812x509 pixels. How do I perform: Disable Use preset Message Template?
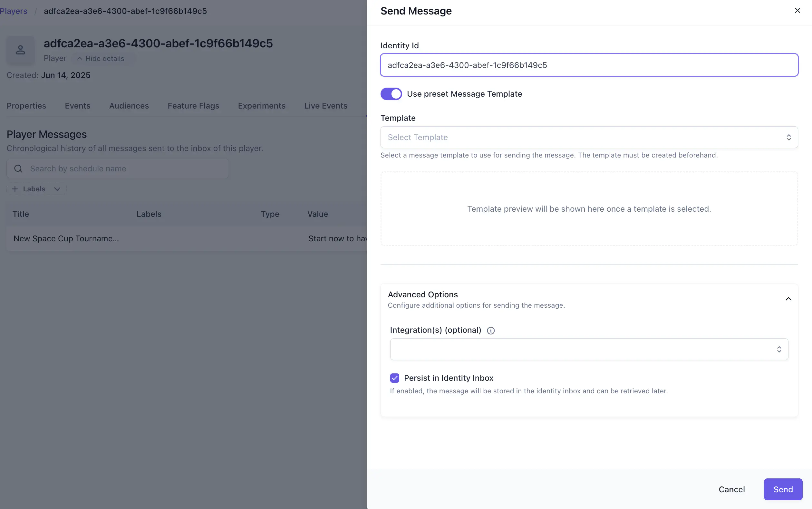[x=391, y=94]
